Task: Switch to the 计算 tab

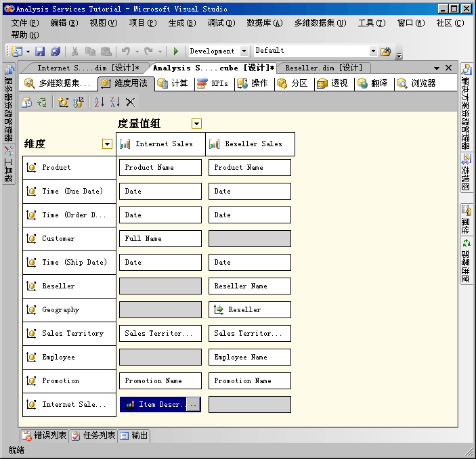Action: (x=173, y=83)
